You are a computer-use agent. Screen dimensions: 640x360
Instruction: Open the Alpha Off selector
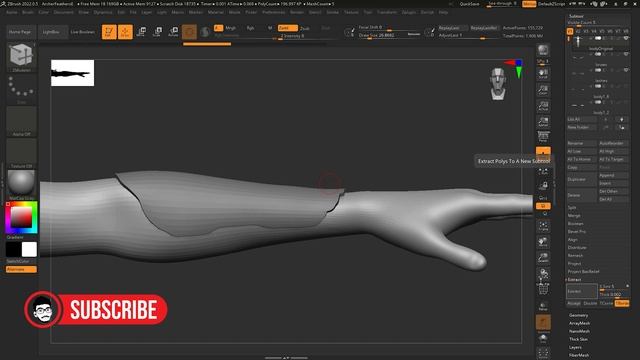tap(21, 121)
